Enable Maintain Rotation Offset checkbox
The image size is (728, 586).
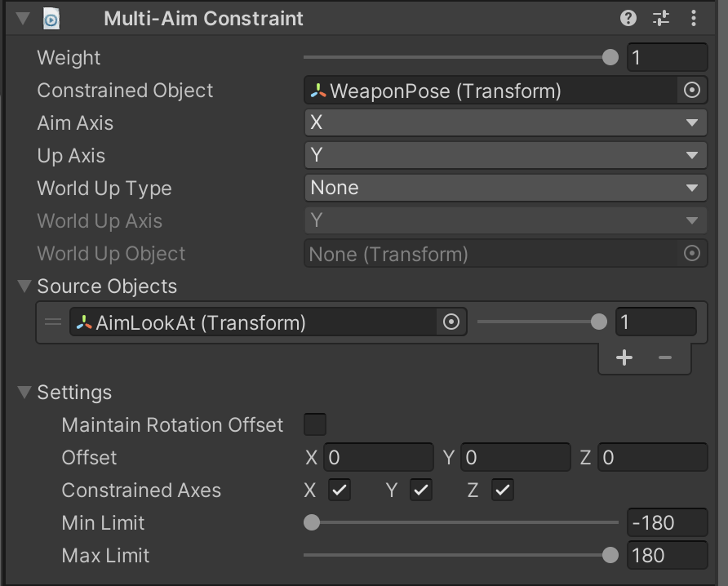[315, 424]
